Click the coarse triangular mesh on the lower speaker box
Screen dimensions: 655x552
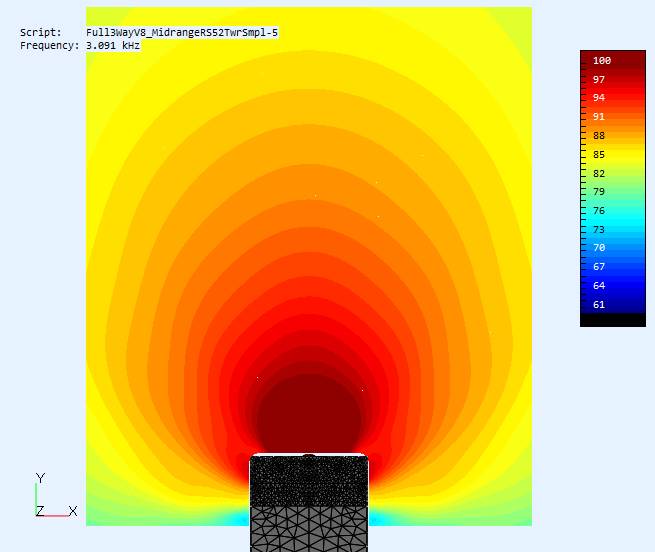tap(309, 529)
